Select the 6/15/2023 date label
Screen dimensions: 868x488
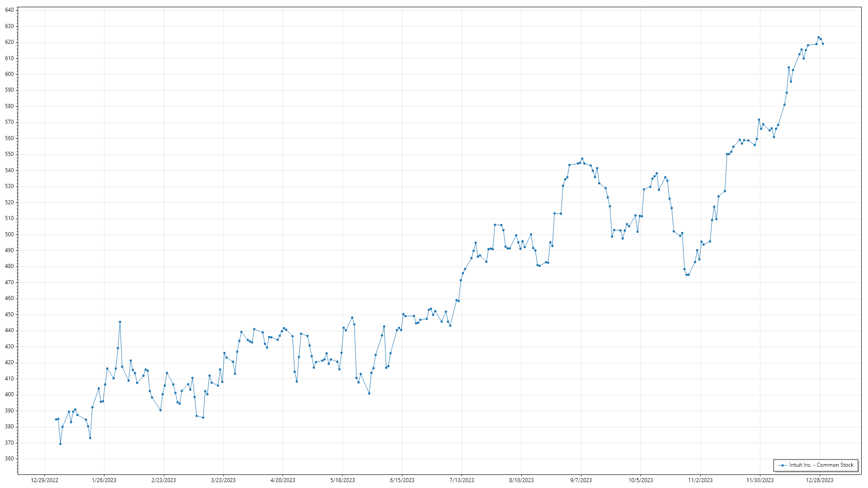click(x=402, y=480)
